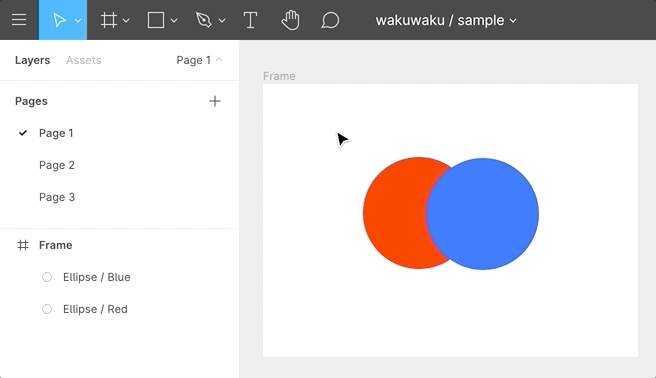This screenshot has width=656, height=378.
Task: Collapse the Page 1 pages dropdown
Action: pos(199,60)
